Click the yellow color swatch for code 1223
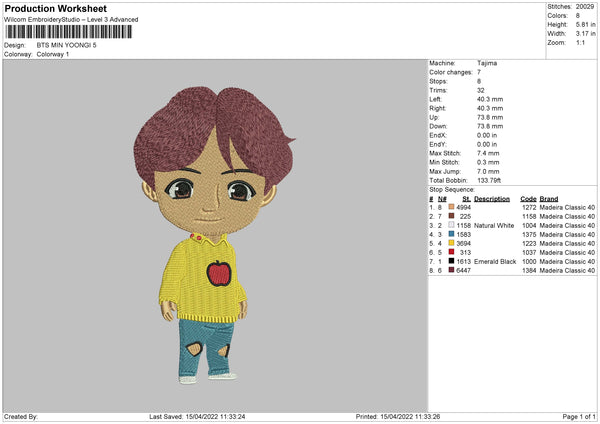This screenshot has height=424, width=600. (x=451, y=243)
